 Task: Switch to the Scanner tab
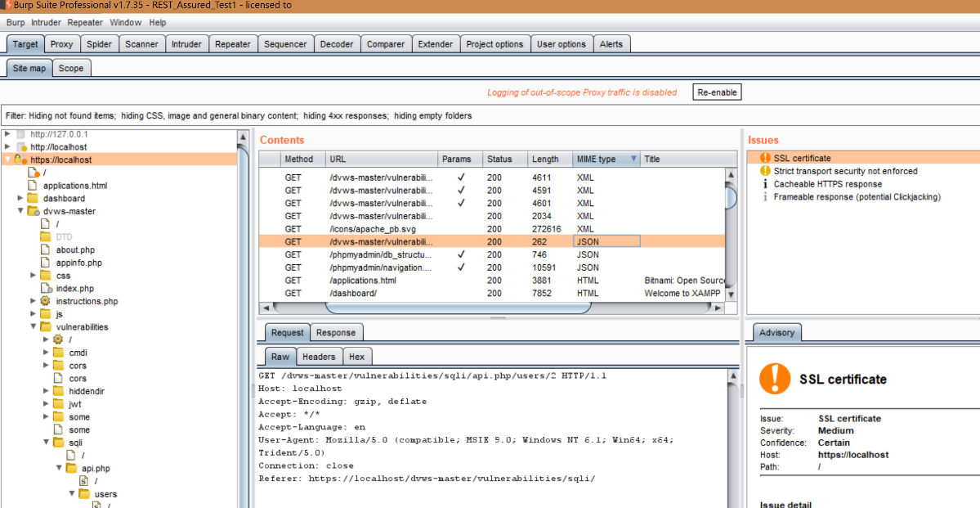click(141, 44)
